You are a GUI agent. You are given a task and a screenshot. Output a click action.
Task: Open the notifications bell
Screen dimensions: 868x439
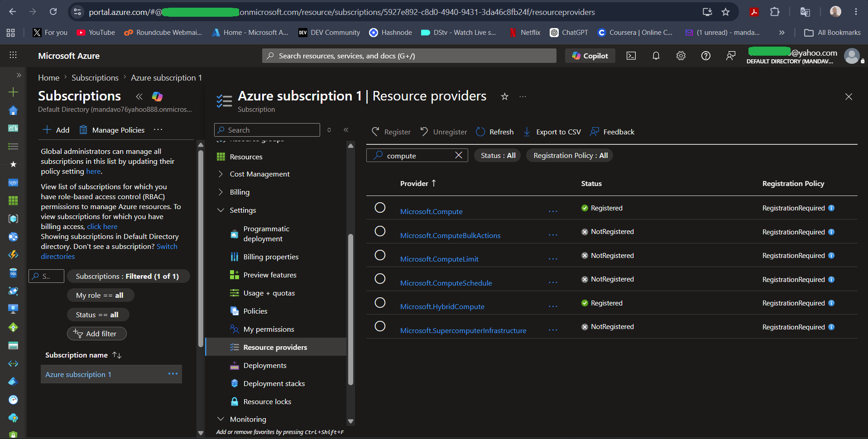656,56
